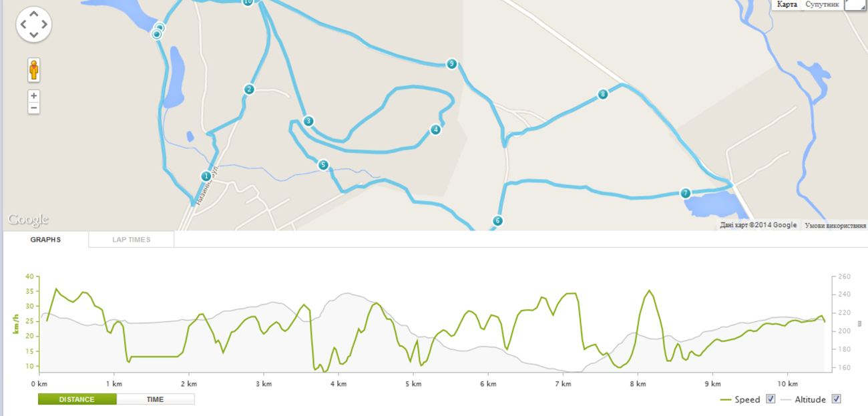The height and width of the screenshot is (416, 868).
Task: Open the LAP TIMES tab
Action: point(131,240)
